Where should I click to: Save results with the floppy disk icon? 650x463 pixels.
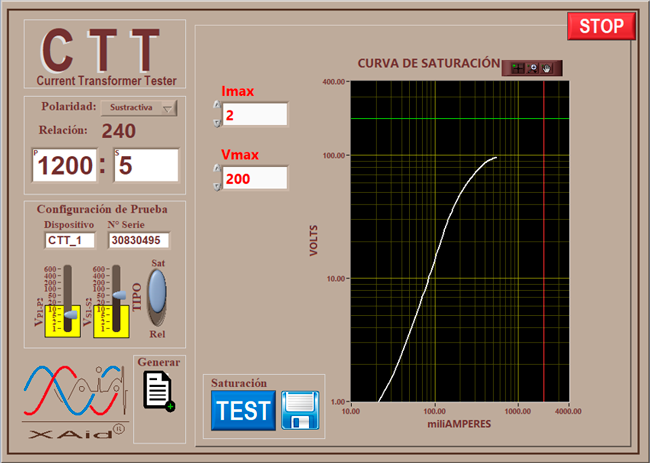(299, 410)
